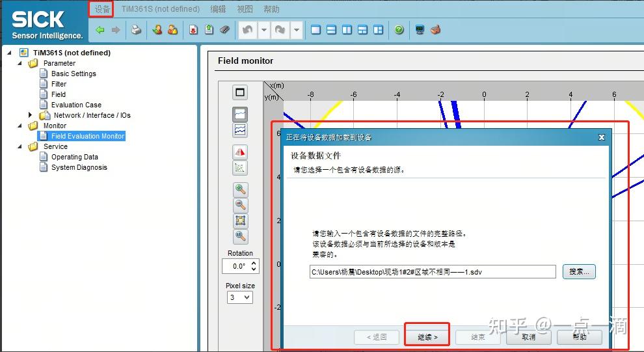Toggle the dotted points scan display icon
This screenshot has width=644, height=352.
coord(240,130)
